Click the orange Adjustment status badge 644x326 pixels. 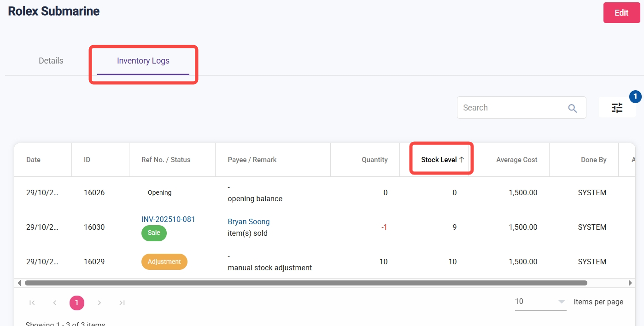point(164,262)
